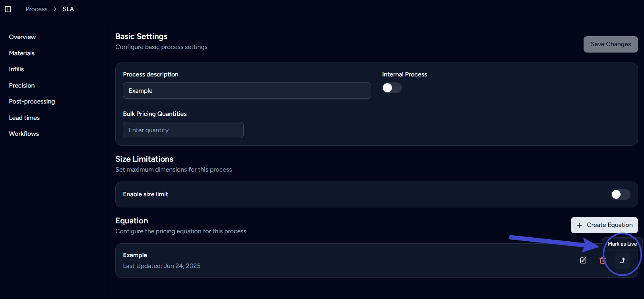Viewport: 644px width, 299px height.
Task: Open the Precision settings page
Action: coord(22,86)
